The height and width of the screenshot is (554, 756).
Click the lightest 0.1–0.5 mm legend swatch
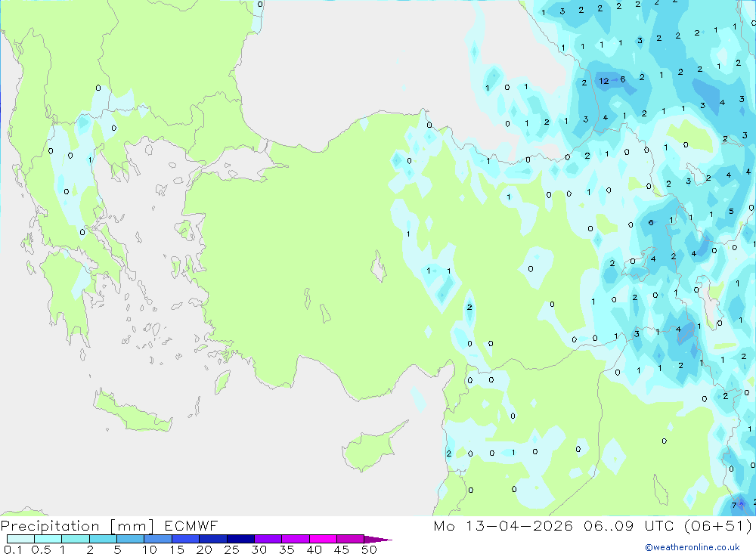[20, 539]
